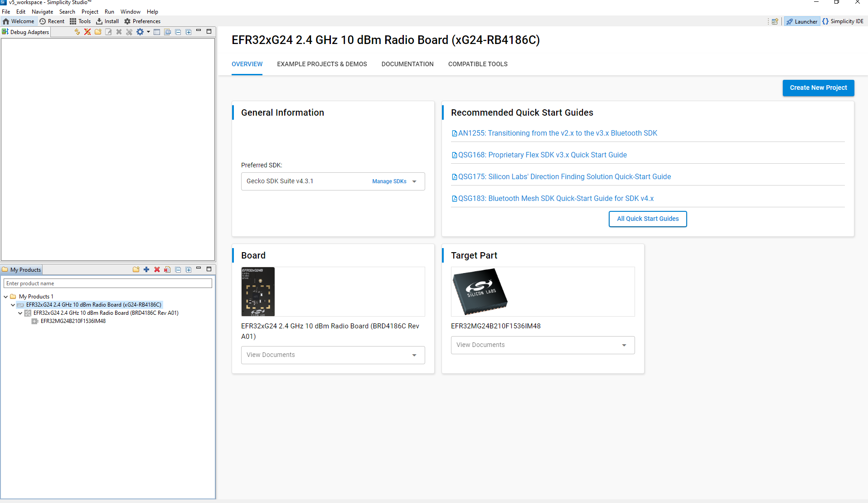This screenshot has height=503, width=868.
Task: Click the Open Perspective icon
Action: pos(775,21)
